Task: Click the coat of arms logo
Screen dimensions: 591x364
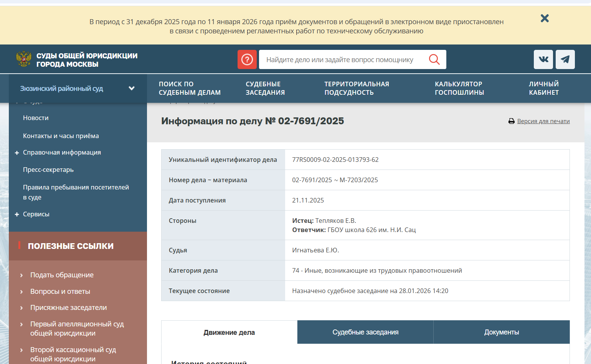Action: click(24, 59)
